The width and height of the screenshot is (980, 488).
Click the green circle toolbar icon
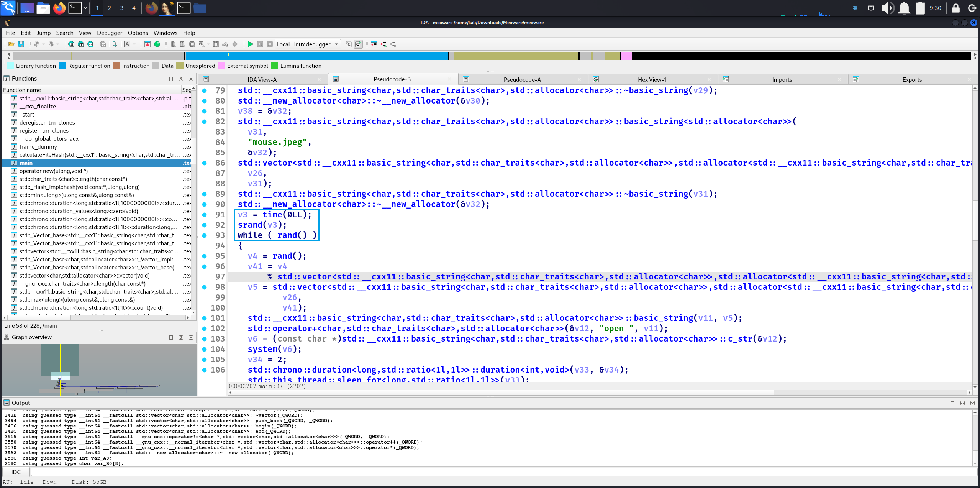pyautogui.click(x=157, y=44)
